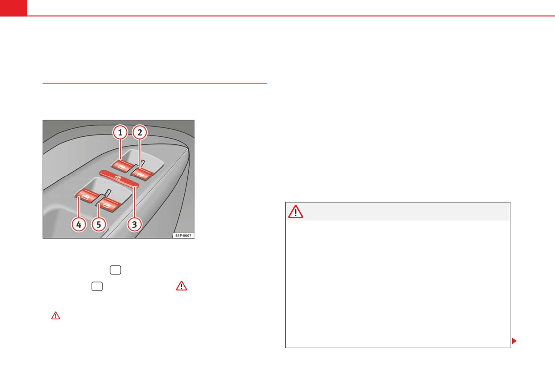Toggle right rear window switch near callout 5
This screenshot has width=555, height=392.
click(x=108, y=205)
